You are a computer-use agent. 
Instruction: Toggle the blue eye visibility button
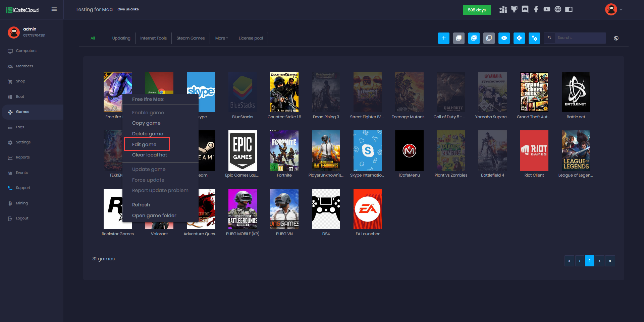pos(504,38)
